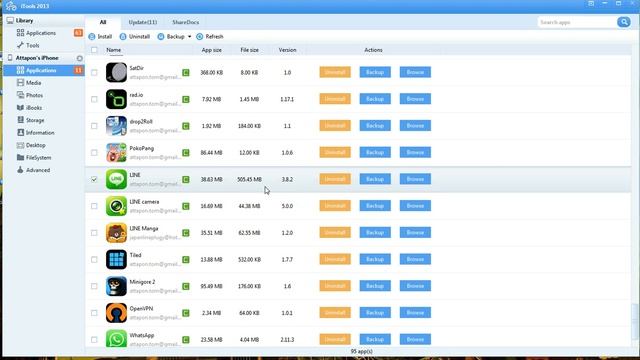Open Tools in the Library section
The height and width of the screenshot is (360, 640).
coord(28,45)
